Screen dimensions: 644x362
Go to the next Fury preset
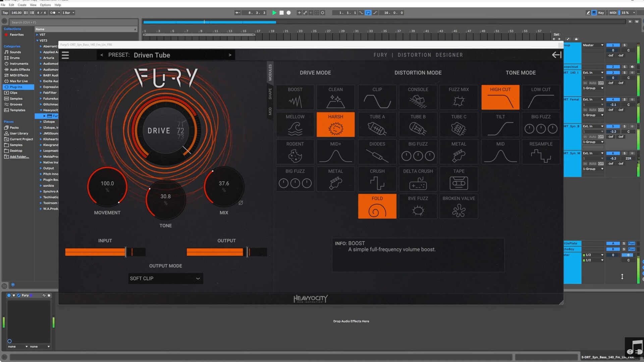coord(230,55)
